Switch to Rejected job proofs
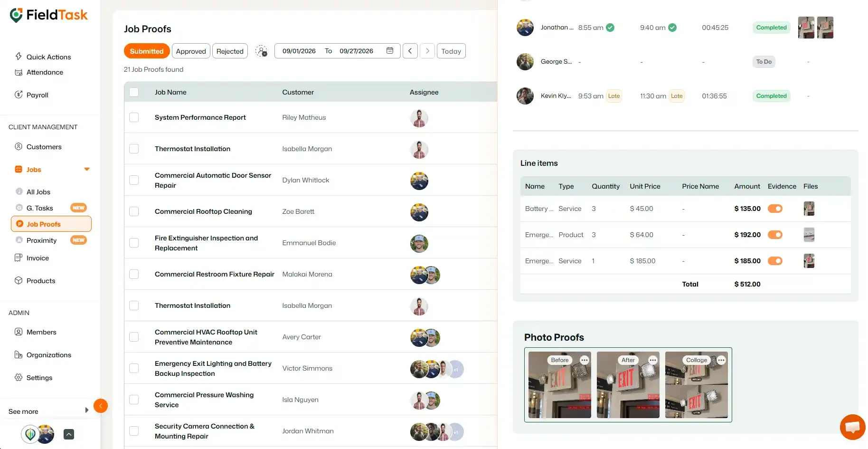The height and width of the screenshot is (449, 868). coord(230,51)
